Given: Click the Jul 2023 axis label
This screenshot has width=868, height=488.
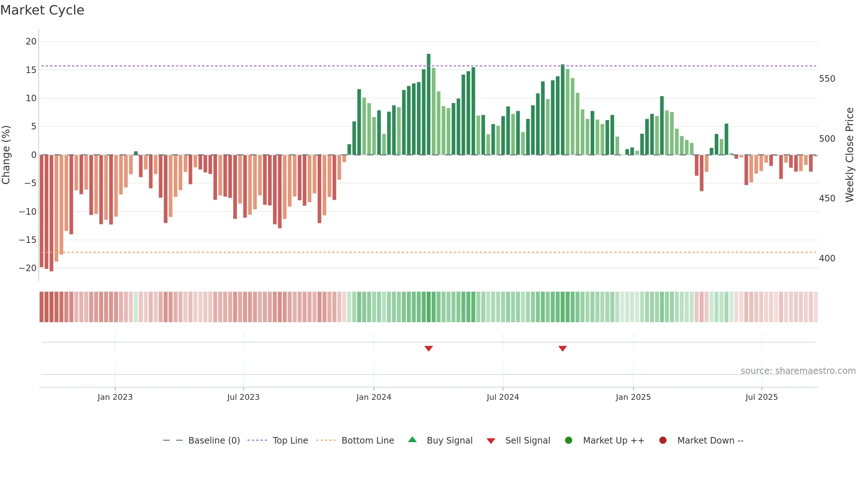Looking at the screenshot, I should click(x=243, y=397).
